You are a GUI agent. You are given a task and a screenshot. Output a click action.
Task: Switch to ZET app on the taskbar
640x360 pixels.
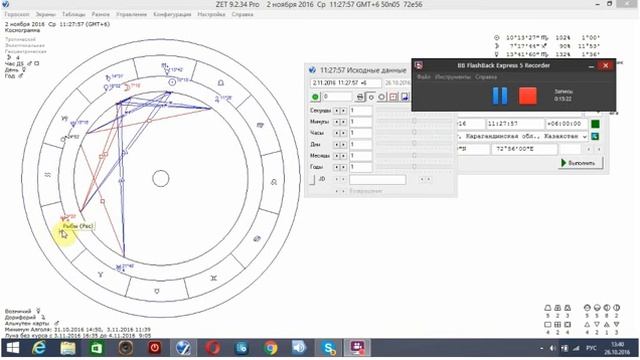pyautogui.click(x=184, y=348)
